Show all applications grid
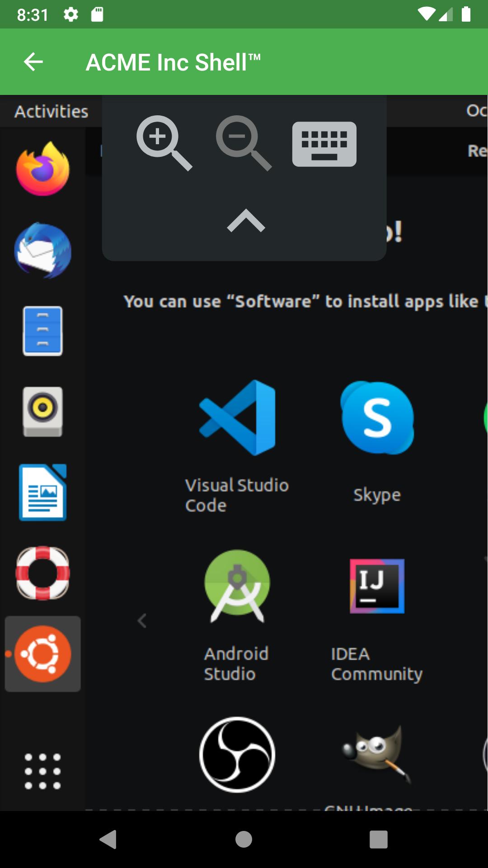Image resolution: width=488 pixels, height=868 pixels. click(x=43, y=771)
